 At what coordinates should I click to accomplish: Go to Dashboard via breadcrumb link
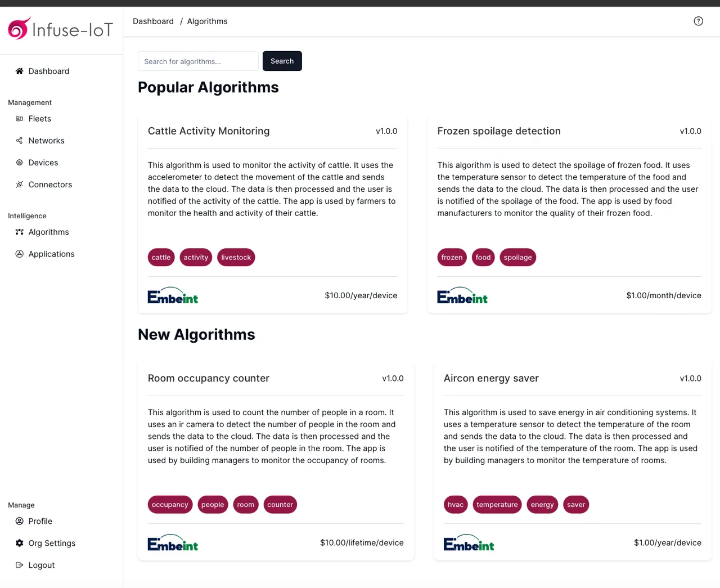(153, 21)
